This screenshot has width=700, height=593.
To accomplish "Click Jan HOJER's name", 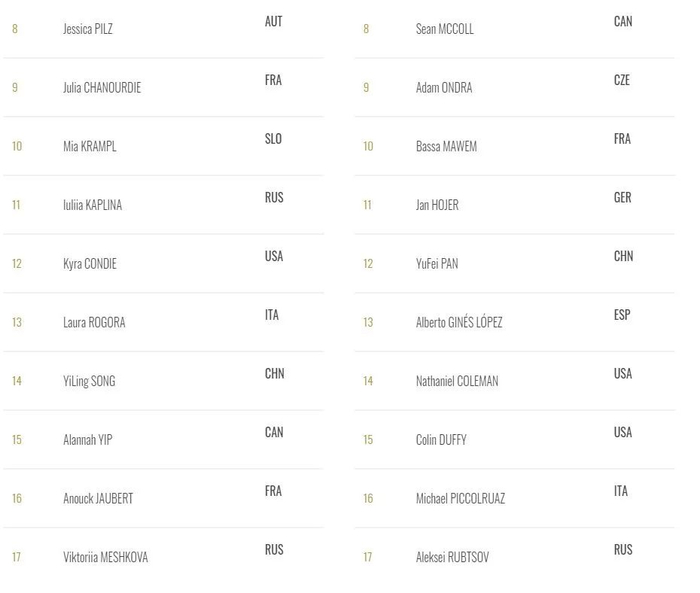I will tap(437, 205).
